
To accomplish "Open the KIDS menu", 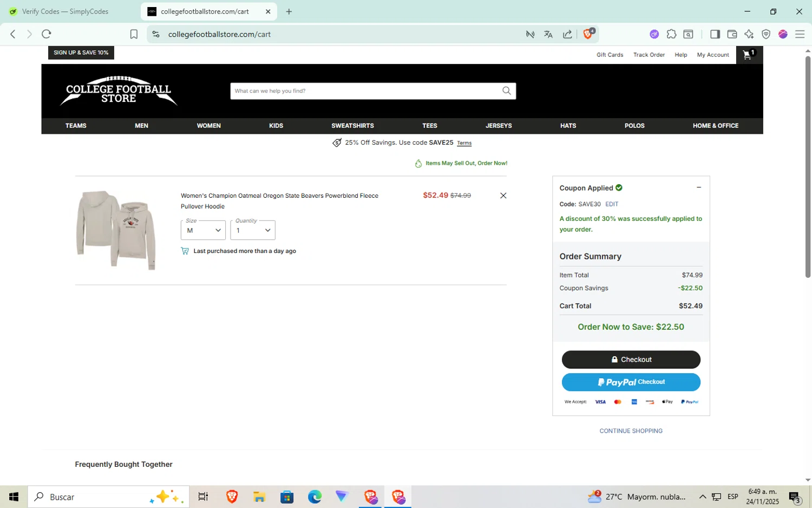I will [276, 126].
